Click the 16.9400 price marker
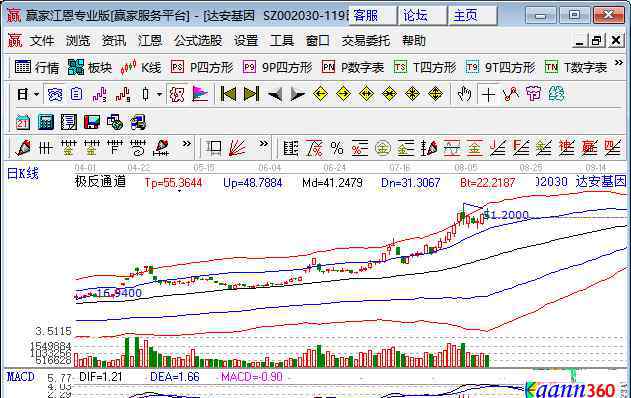The width and height of the screenshot is (631, 398). pos(119,293)
